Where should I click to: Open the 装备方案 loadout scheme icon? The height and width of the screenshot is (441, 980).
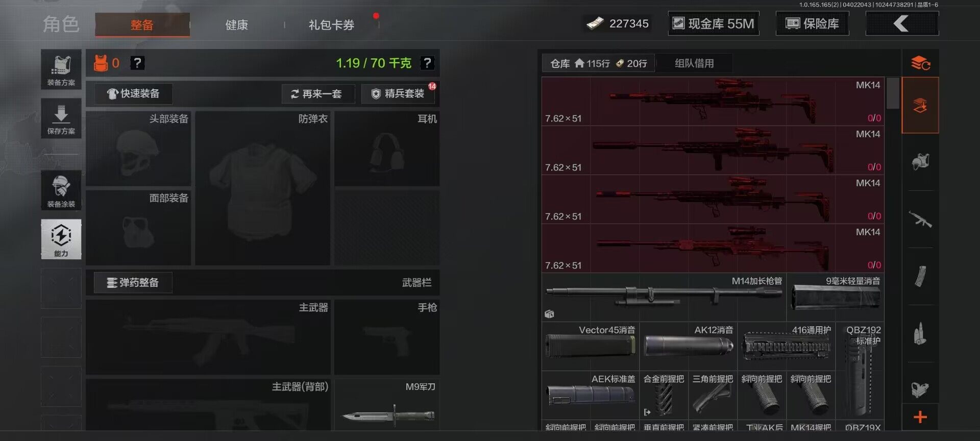tap(61, 70)
